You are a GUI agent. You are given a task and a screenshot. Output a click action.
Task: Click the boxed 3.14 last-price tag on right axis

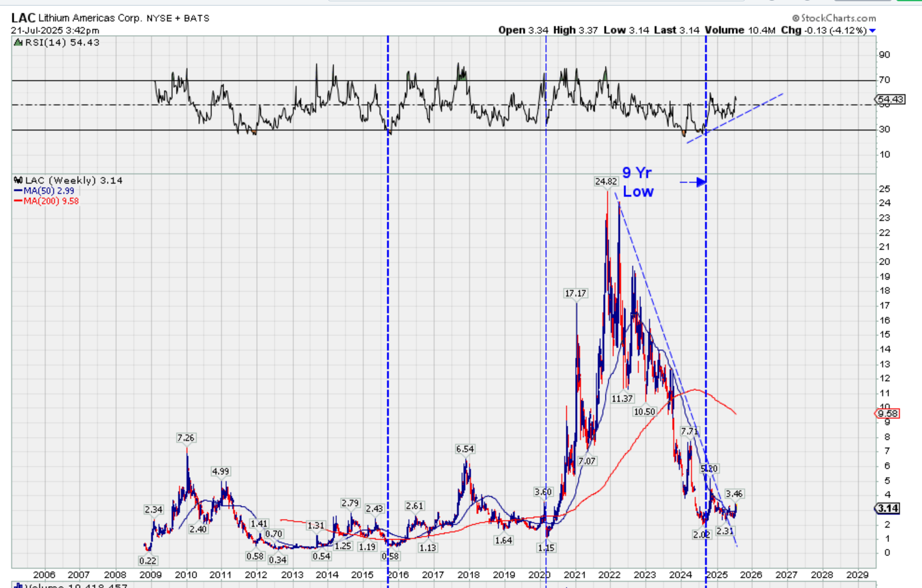point(887,508)
